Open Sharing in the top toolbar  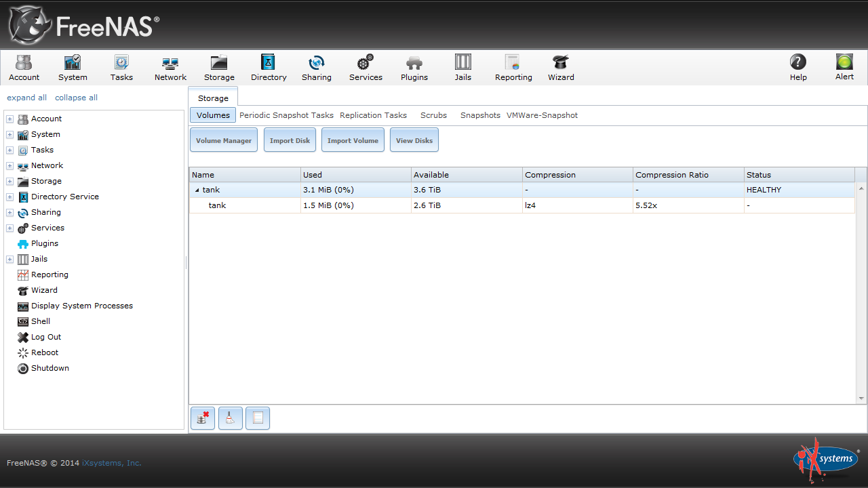317,68
